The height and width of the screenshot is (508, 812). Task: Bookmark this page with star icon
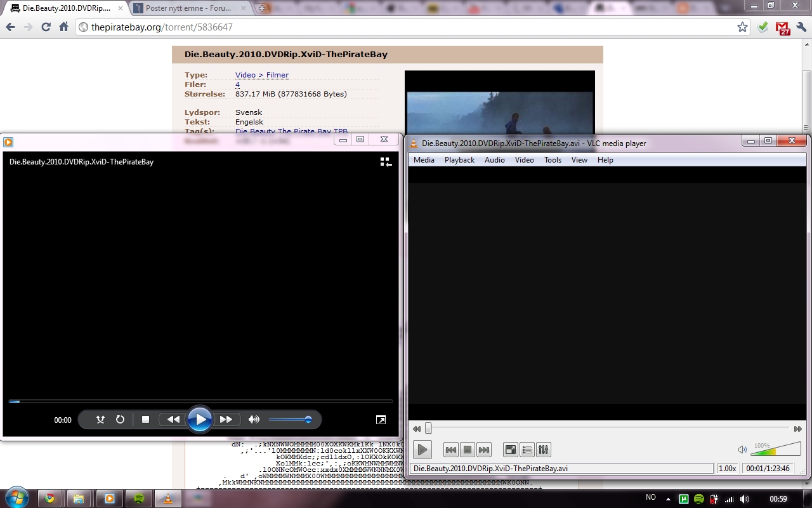pyautogui.click(x=742, y=27)
